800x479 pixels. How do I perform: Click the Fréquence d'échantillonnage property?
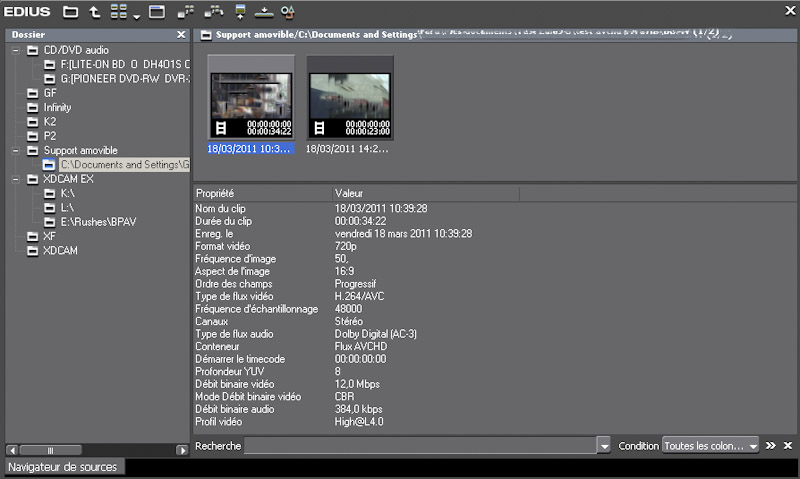(x=257, y=309)
